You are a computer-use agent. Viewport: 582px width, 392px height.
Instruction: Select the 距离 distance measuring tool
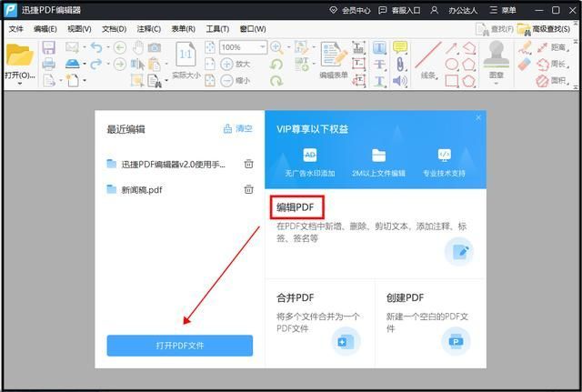point(552,47)
